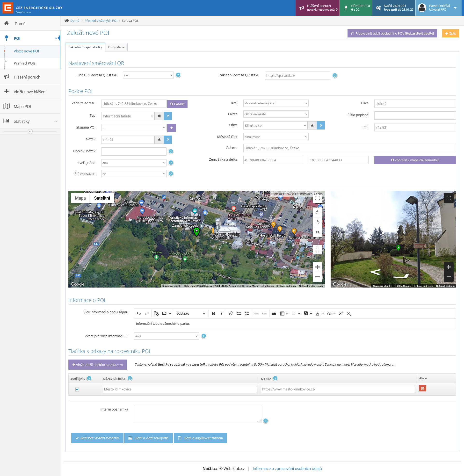Click uložit a duplikovat záznam button
Image resolution: width=464 pixels, height=476 pixels.
[200, 438]
